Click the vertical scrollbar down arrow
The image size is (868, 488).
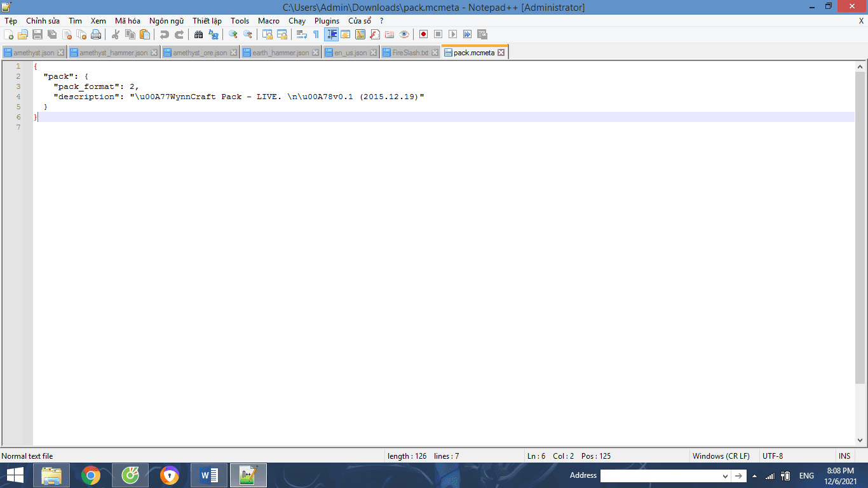(861, 440)
